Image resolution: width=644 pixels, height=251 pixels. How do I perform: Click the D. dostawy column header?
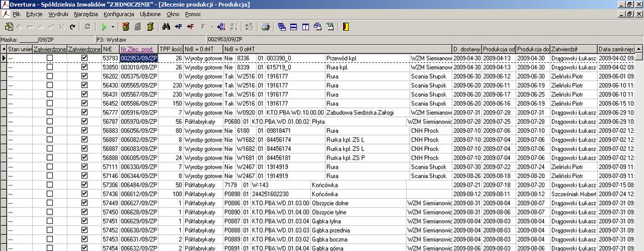[x=467, y=49]
